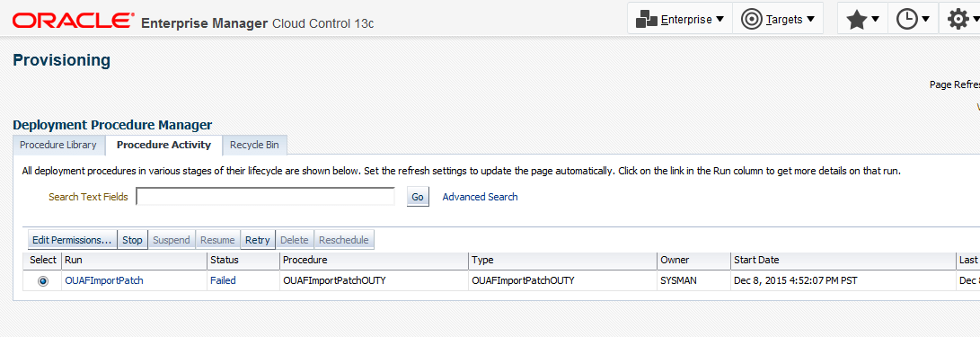Click the Go search button
The height and width of the screenshot is (337, 980).
click(418, 197)
